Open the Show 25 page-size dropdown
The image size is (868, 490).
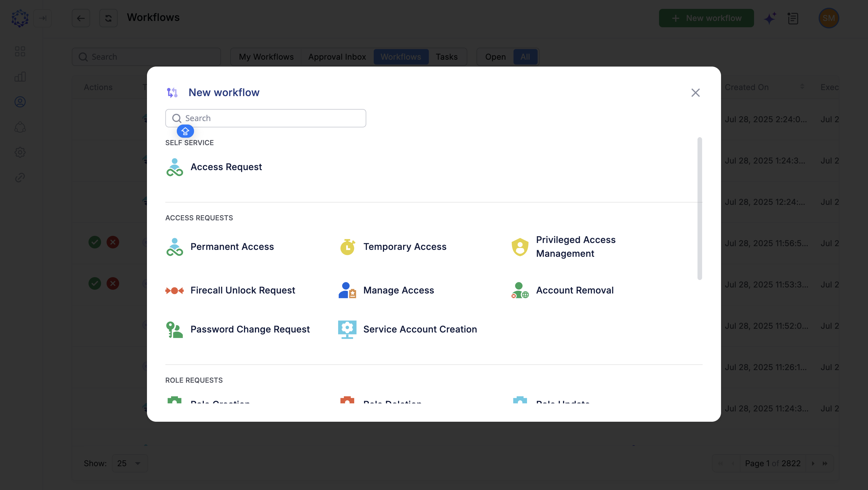pos(130,463)
